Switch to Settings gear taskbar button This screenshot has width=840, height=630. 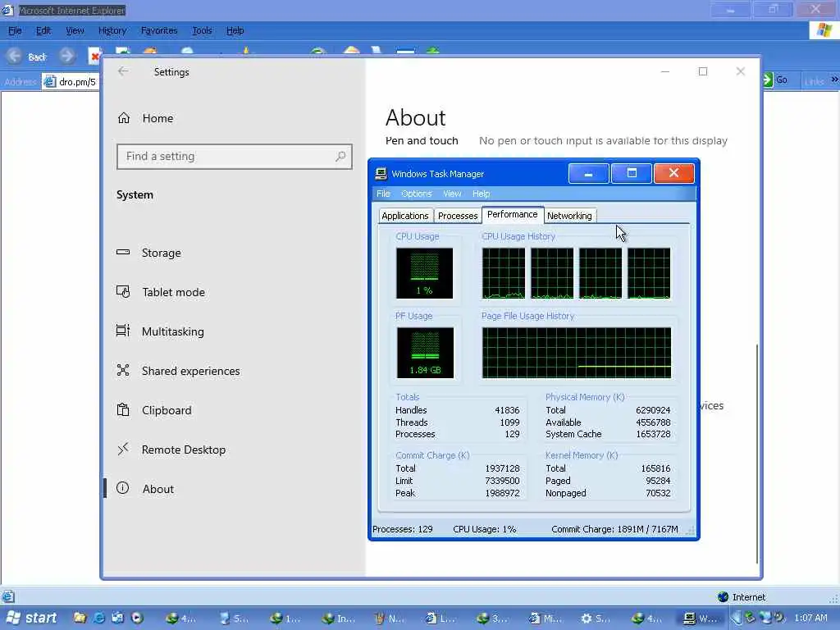(597, 619)
